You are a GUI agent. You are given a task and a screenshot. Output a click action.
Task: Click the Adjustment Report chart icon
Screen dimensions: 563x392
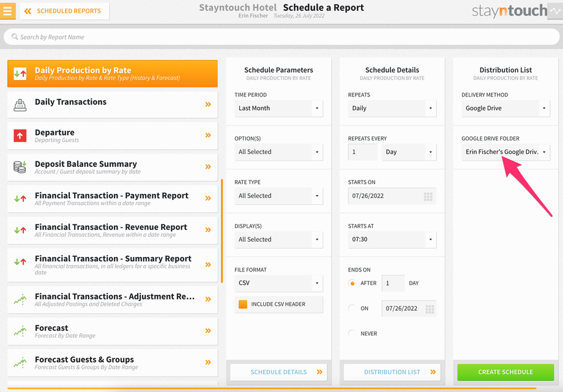tap(20, 300)
